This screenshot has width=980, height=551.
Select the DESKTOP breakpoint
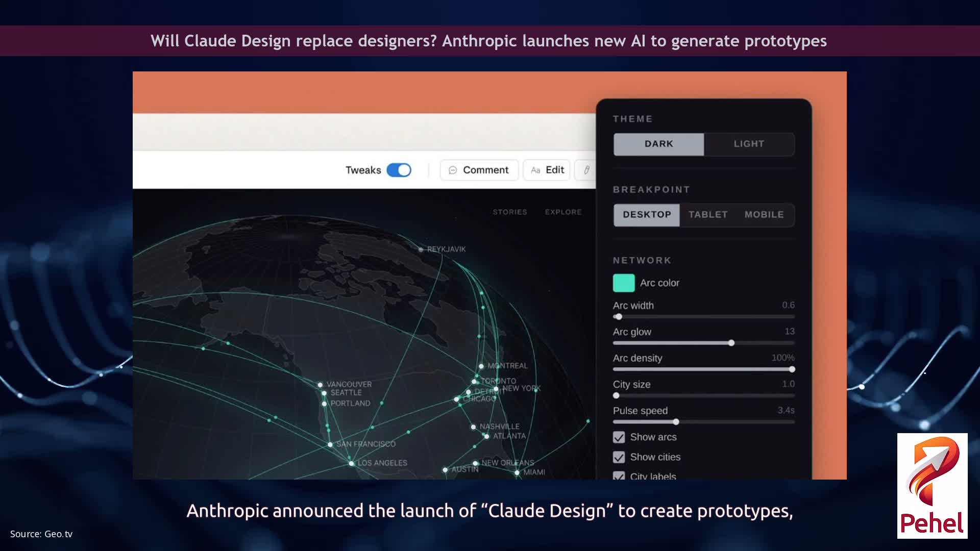646,214
